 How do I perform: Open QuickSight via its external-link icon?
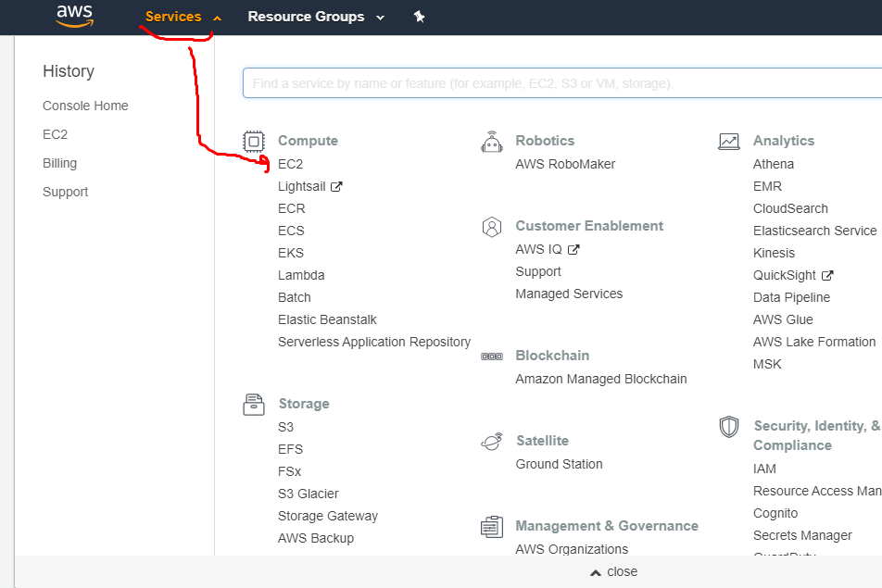point(828,275)
